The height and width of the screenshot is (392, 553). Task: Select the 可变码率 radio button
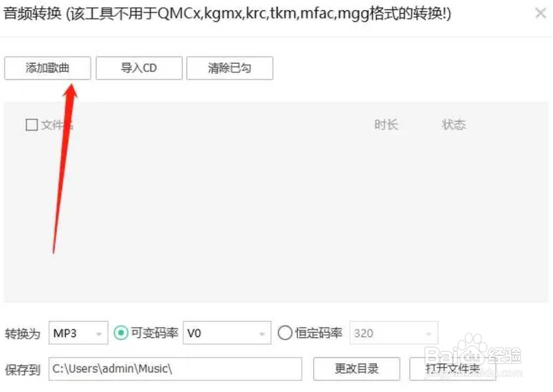click(x=121, y=333)
